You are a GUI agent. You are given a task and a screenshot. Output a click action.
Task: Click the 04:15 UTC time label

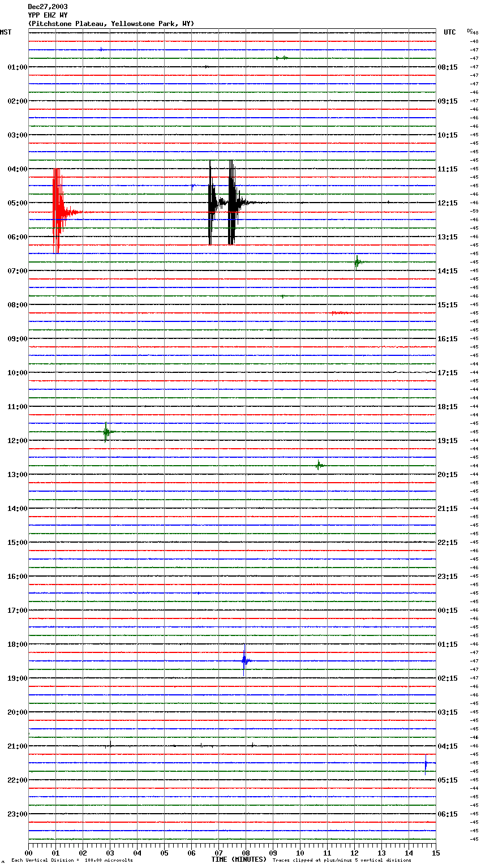pos(448,746)
